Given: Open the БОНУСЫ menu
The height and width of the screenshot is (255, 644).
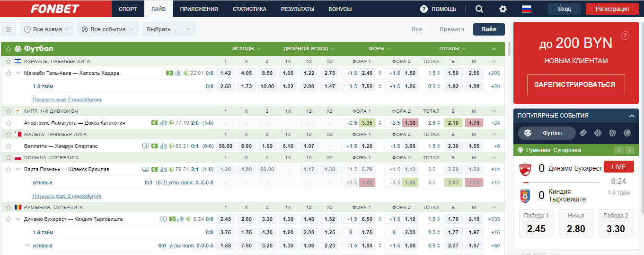Looking at the screenshot, I should pyautogui.click(x=340, y=9).
